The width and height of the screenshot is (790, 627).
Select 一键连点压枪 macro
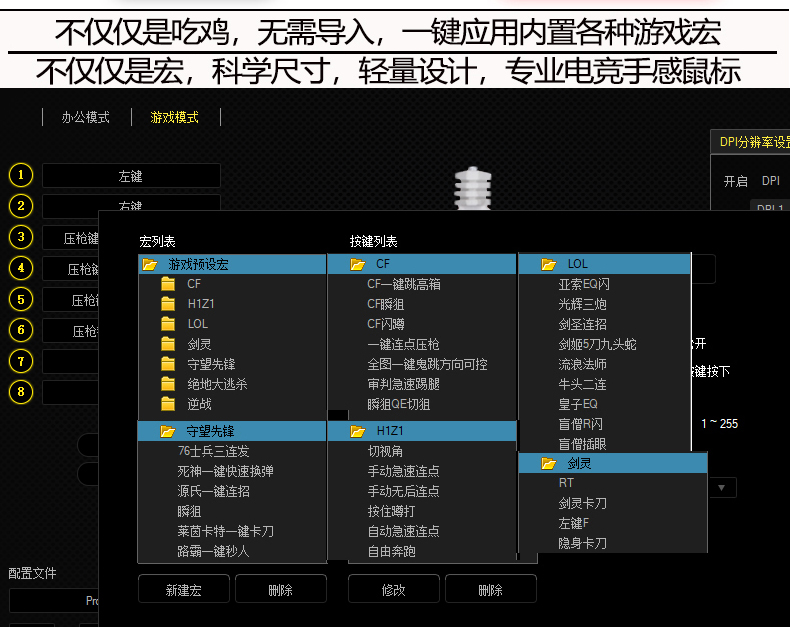click(404, 344)
